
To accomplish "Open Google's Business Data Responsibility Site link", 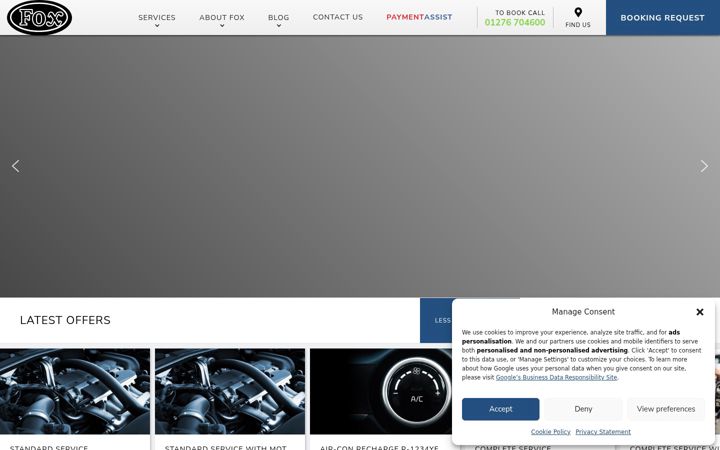I will pyautogui.click(x=557, y=377).
